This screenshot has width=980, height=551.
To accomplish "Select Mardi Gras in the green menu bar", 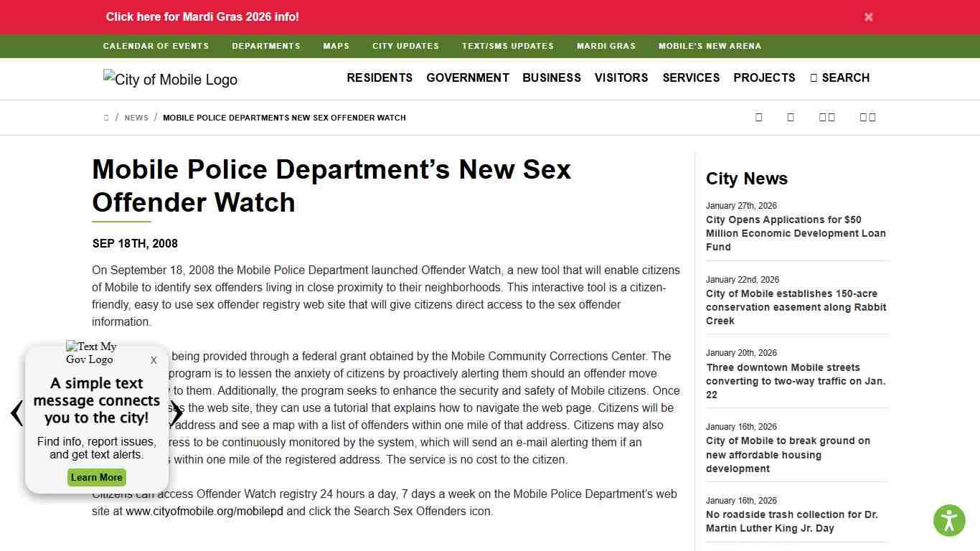I will 606,45.
